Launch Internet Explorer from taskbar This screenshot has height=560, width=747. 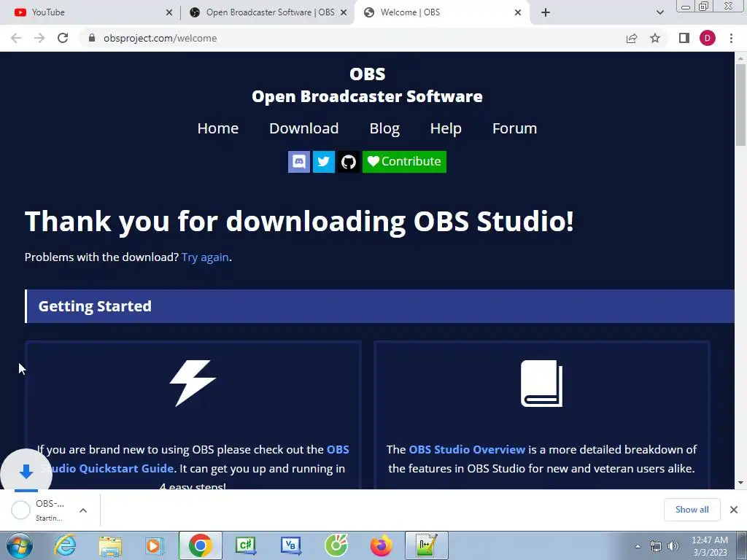(x=65, y=545)
